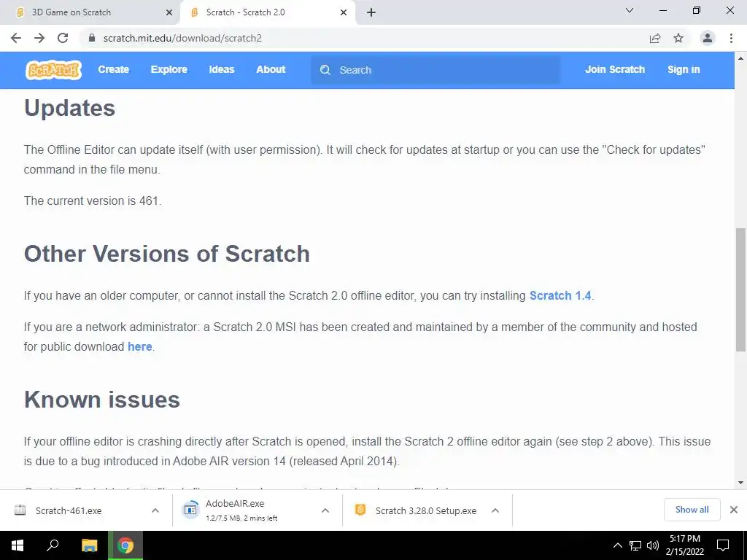Click the tab search chevron in title bar
This screenshot has width=747, height=560.
630,10
